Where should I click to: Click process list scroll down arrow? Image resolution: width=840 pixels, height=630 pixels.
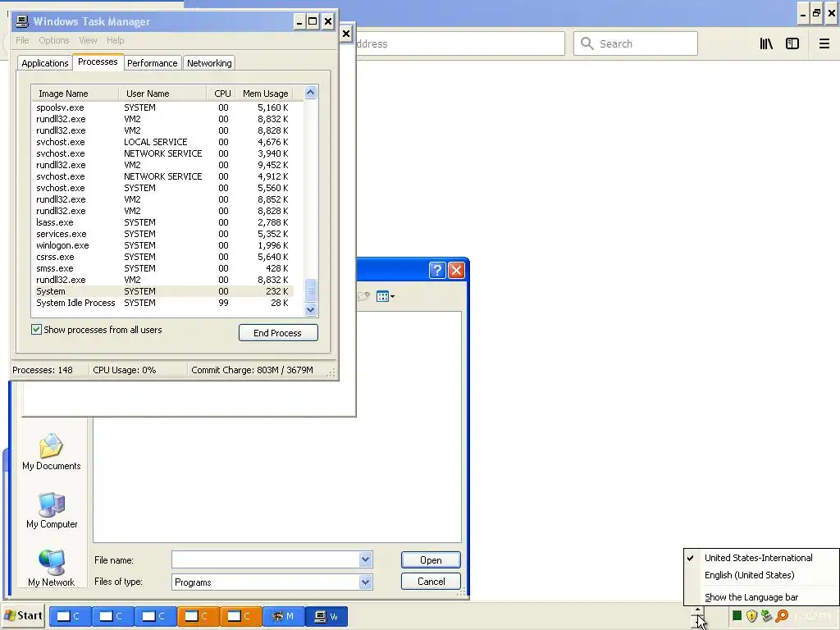pos(311,309)
